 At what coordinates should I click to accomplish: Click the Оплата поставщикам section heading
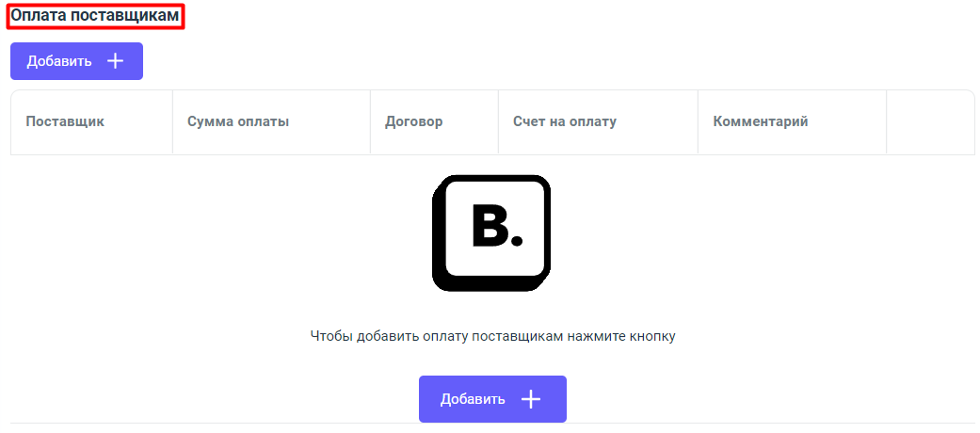[x=94, y=16]
